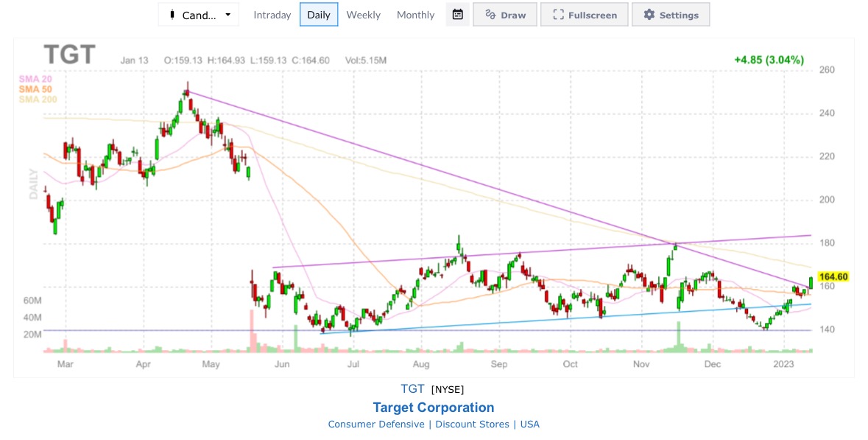Open the calendar date range picker
The height and width of the screenshot is (440, 868).
(458, 15)
